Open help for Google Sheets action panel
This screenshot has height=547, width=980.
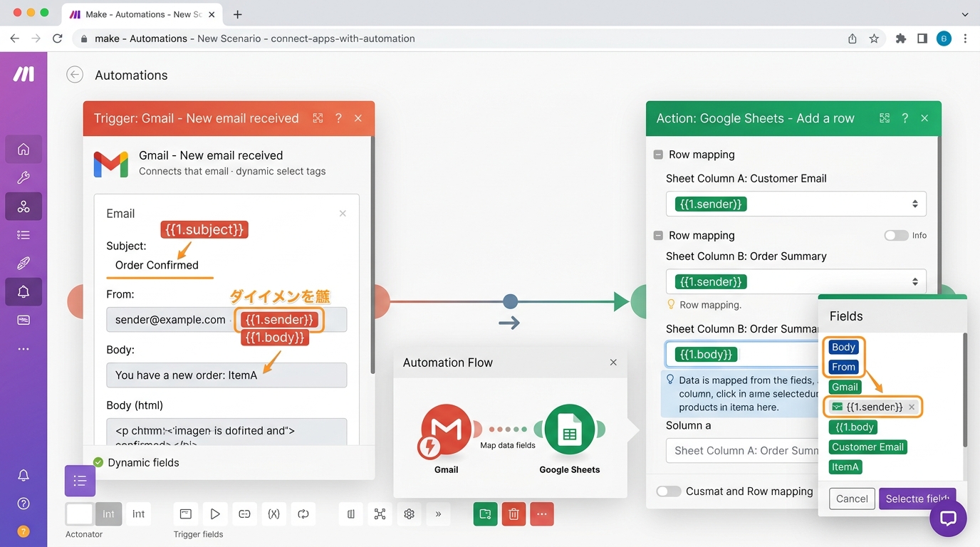[x=905, y=118]
